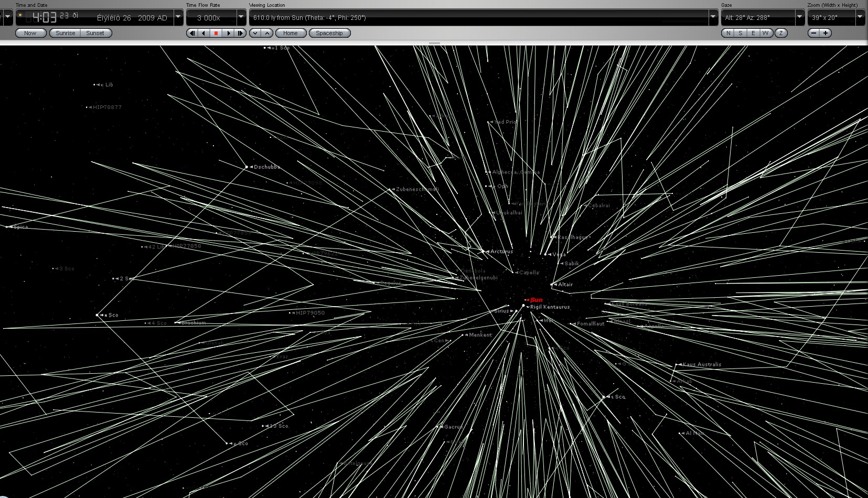The width and height of the screenshot is (868, 498).
Task: Select the Rasalhague star label
Action: [x=572, y=237]
